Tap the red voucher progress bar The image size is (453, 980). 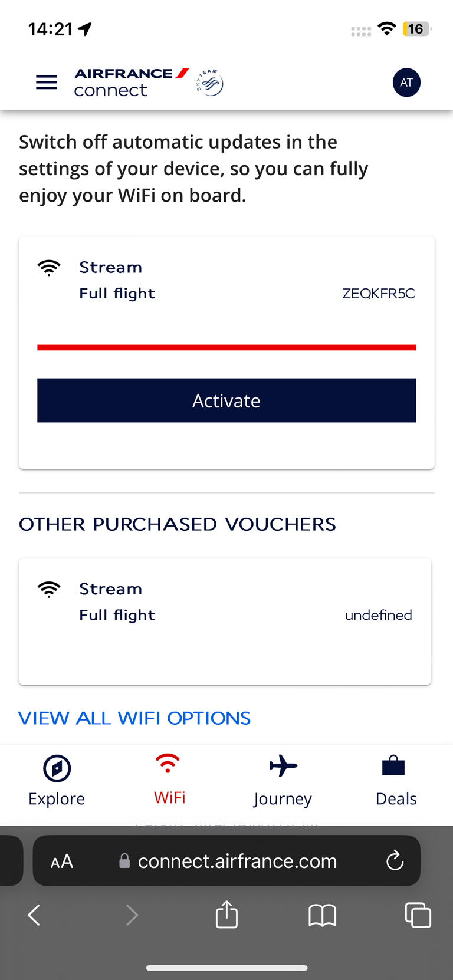[x=226, y=348]
